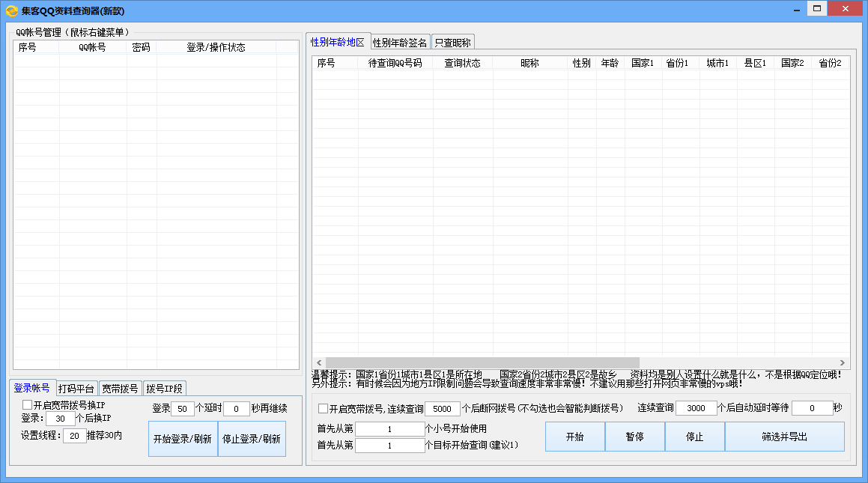Click the 开始 query button
This screenshot has width=868, height=483.
(x=574, y=437)
